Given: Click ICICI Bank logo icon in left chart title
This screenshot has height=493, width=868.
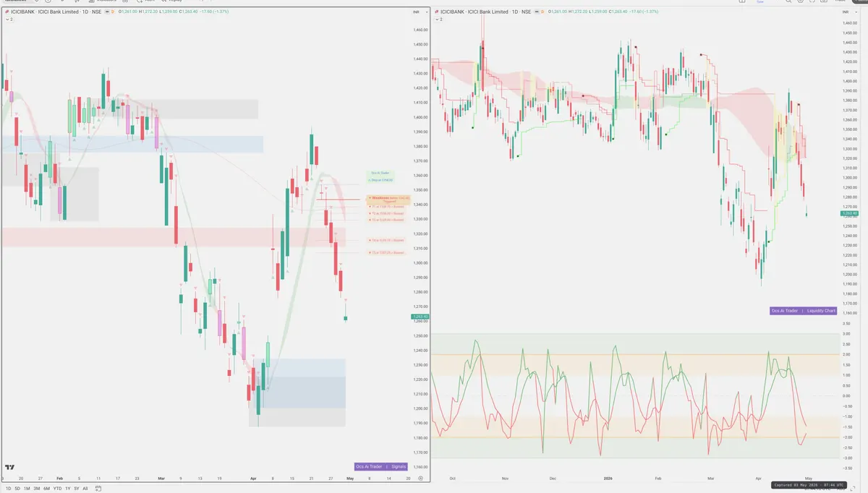Looking at the screenshot, I should [7, 12].
